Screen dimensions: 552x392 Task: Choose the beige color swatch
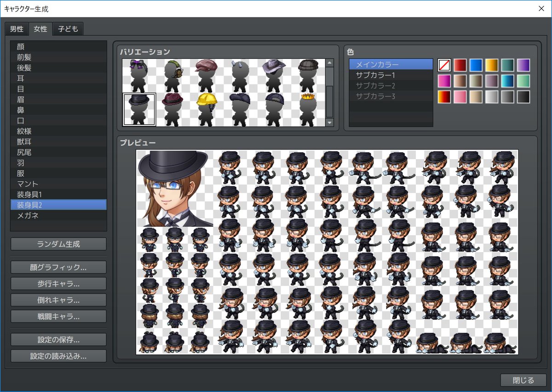476,97
